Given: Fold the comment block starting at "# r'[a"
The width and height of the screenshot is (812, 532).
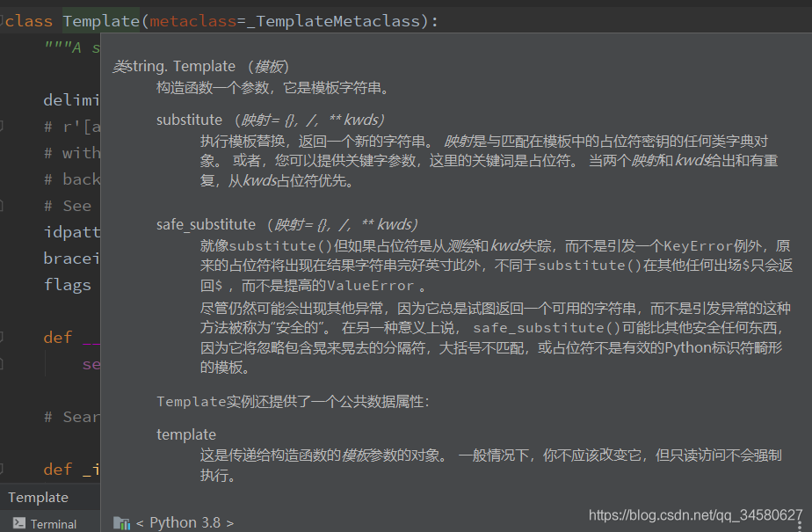Looking at the screenshot, I should (3, 126).
